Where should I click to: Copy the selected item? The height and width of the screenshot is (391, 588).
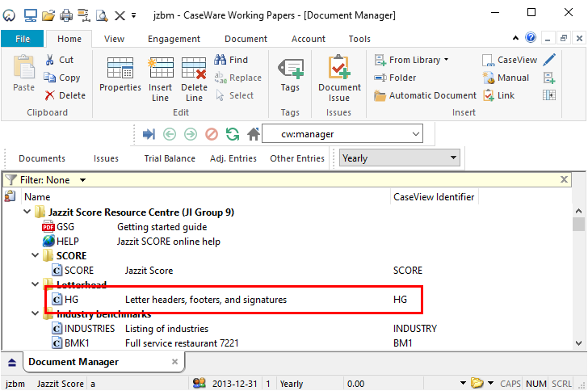[62, 78]
